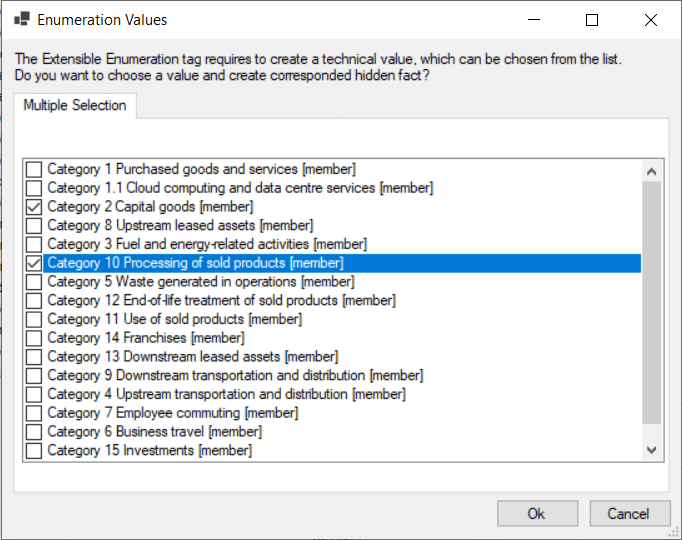Uncheck Category 2 Capital goods

[x=34, y=207]
